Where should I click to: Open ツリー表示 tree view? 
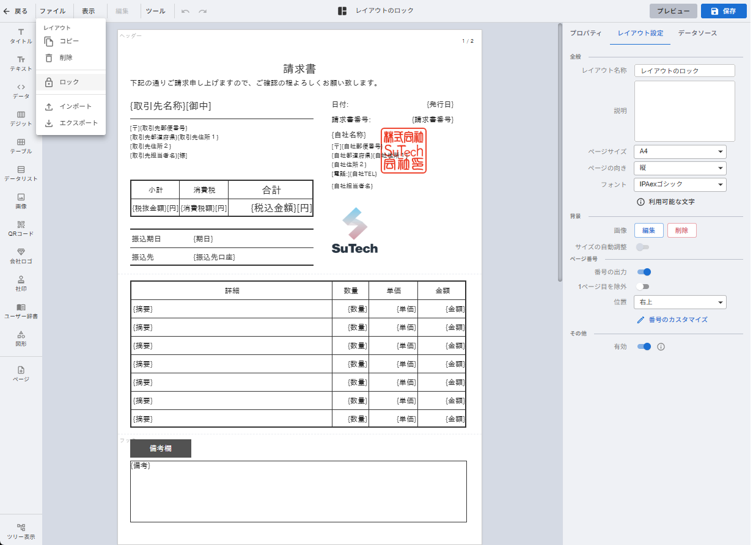pyautogui.click(x=21, y=530)
